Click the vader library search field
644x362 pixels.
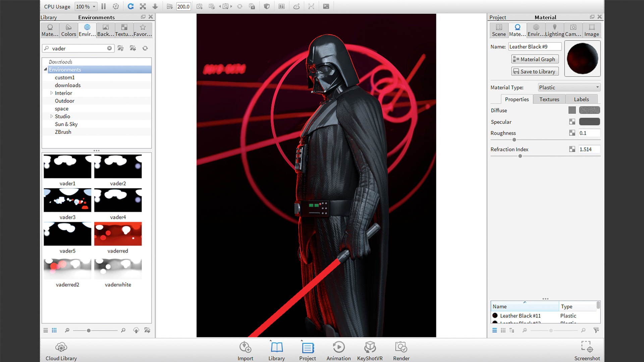[x=78, y=48]
